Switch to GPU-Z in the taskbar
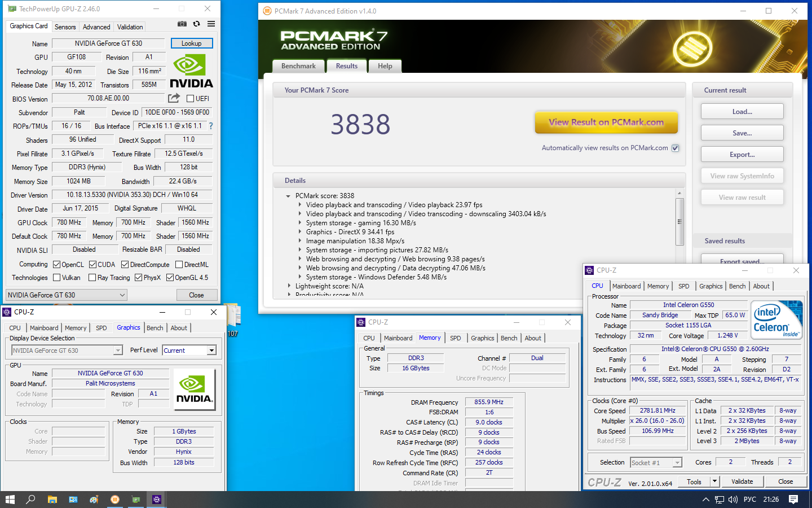This screenshot has width=812, height=508. coord(136,500)
